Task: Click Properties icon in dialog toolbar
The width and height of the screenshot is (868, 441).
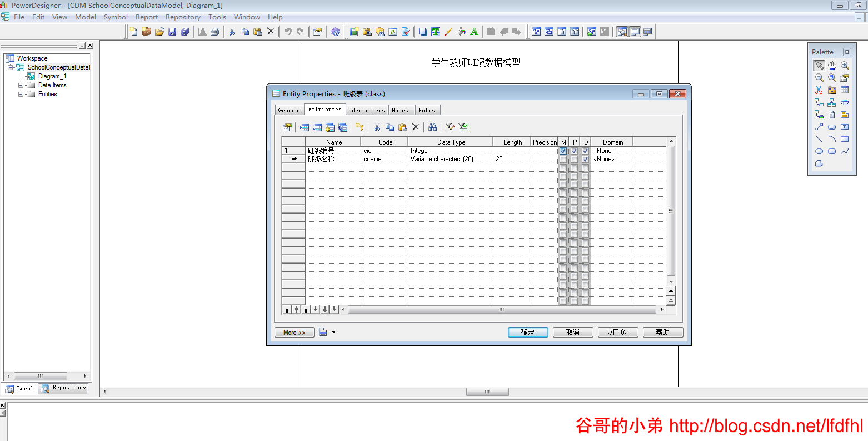Action: coord(287,127)
